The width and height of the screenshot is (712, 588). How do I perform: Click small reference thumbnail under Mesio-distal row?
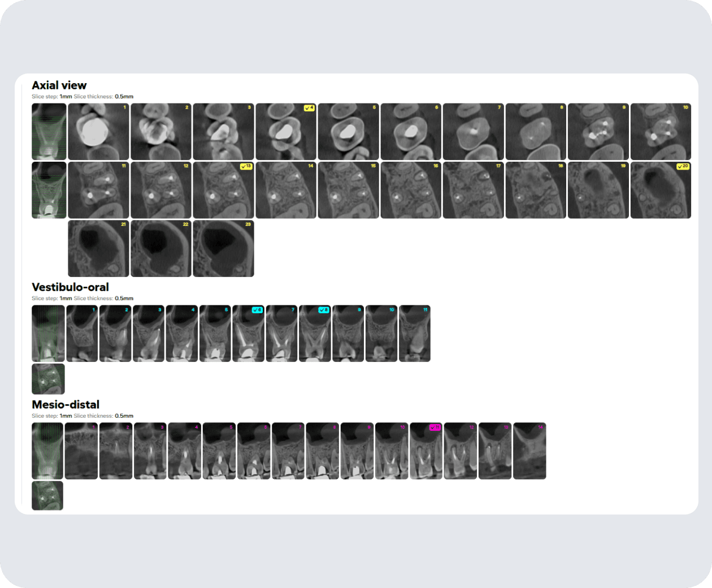[x=47, y=496]
